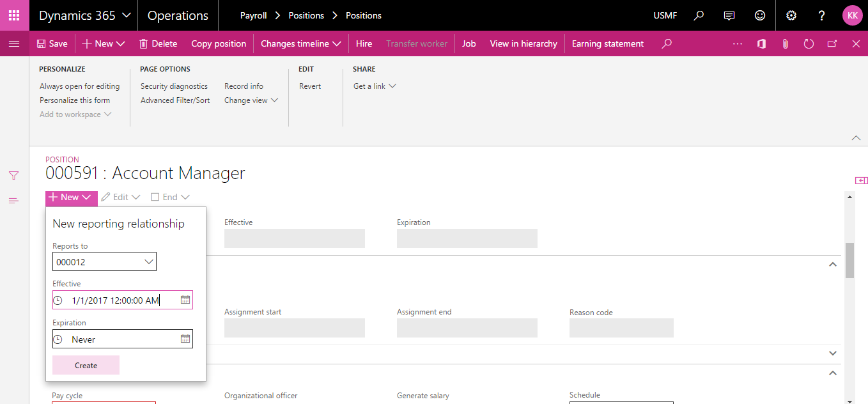The image size is (868, 404).
Task: Click the Reason code field
Action: pos(621,328)
